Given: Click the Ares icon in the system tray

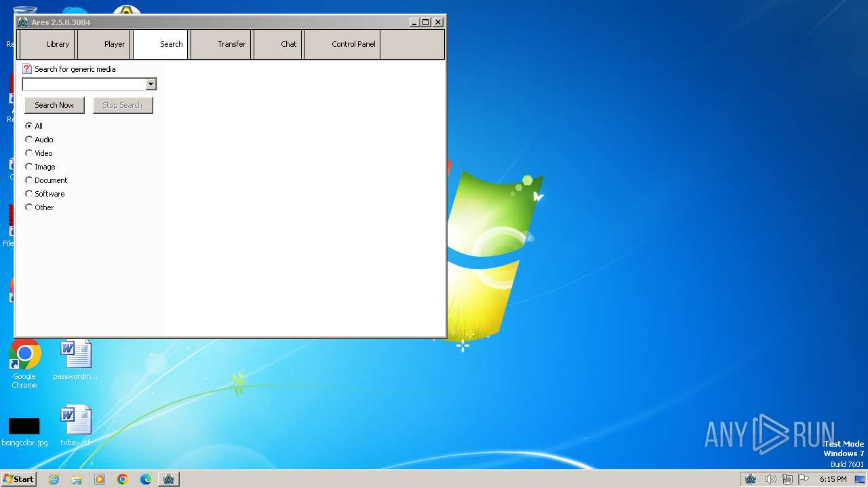Looking at the screenshot, I should (751, 479).
